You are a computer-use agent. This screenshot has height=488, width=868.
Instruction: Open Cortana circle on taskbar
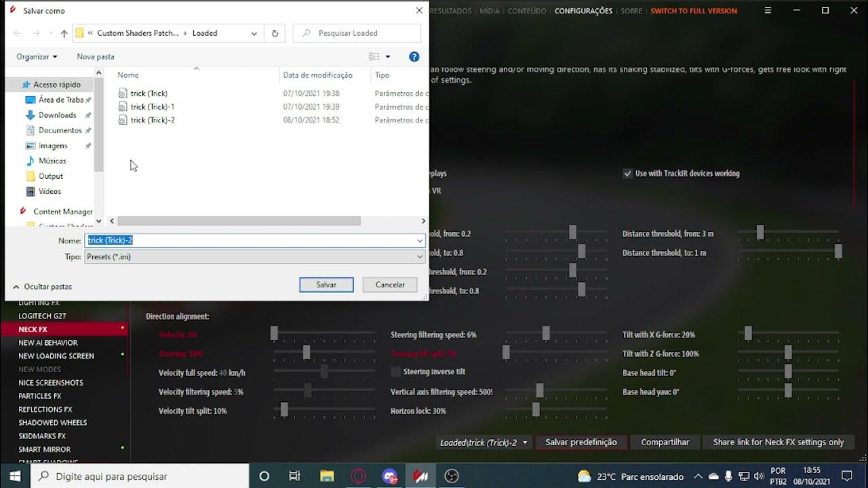click(x=264, y=476)
